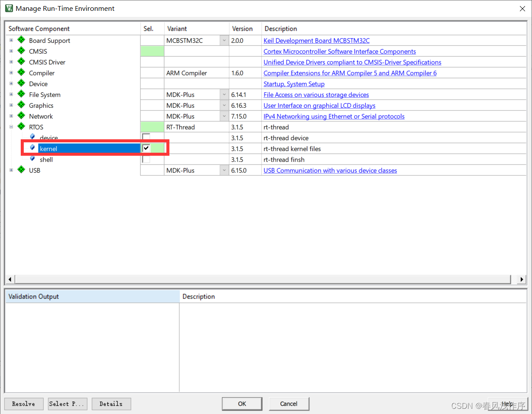Open the File System variant dropdown
This screenshot has width=532, height=414.
point(224,95)
